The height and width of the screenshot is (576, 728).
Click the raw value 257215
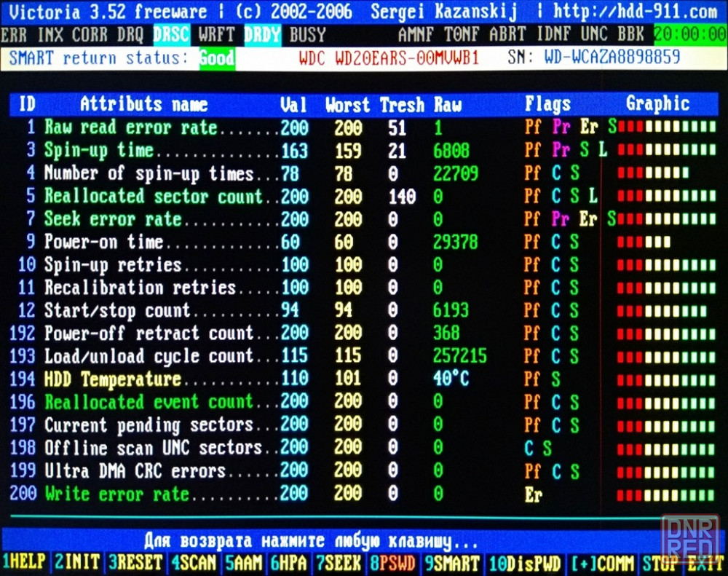[460, 356]
